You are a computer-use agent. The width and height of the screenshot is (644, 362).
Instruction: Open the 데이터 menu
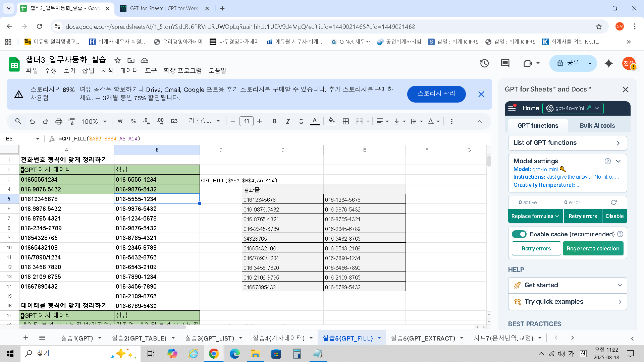[x=129, y=70]
